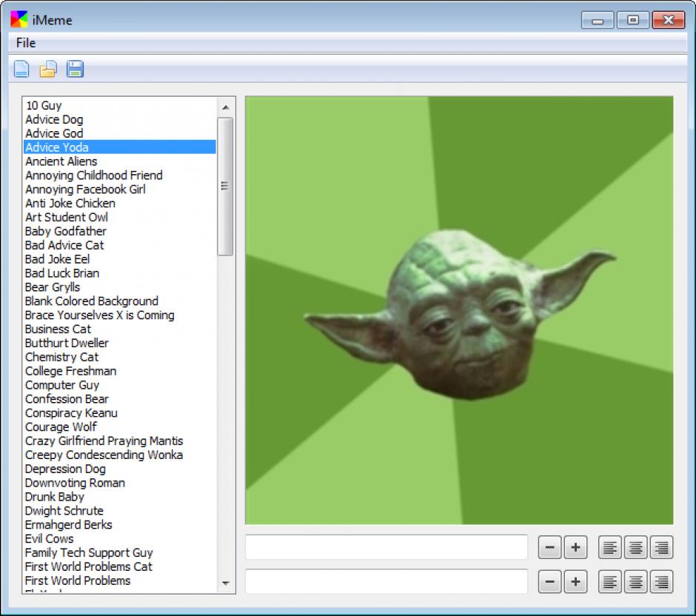Pick "Bear Grylls" from the list

pyautogui.click(x=120, y=287)
